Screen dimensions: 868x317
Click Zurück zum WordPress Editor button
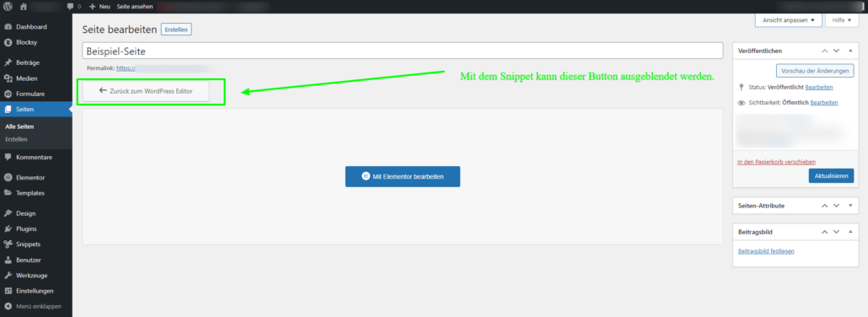tap(146, 91)
